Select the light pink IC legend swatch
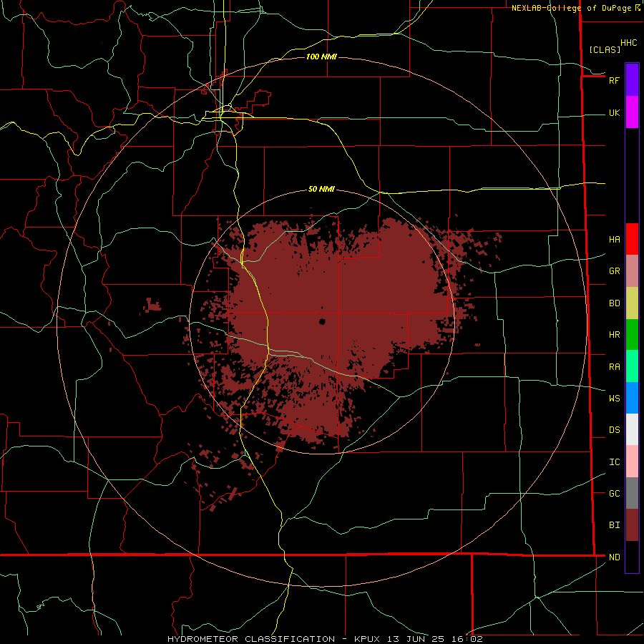The height and width of the screenshot is (644, 644). [632, 462]
